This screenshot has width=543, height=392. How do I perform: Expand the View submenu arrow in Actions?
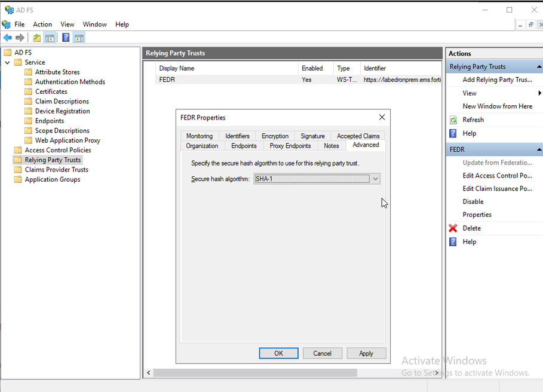click(x=539, y=93)
